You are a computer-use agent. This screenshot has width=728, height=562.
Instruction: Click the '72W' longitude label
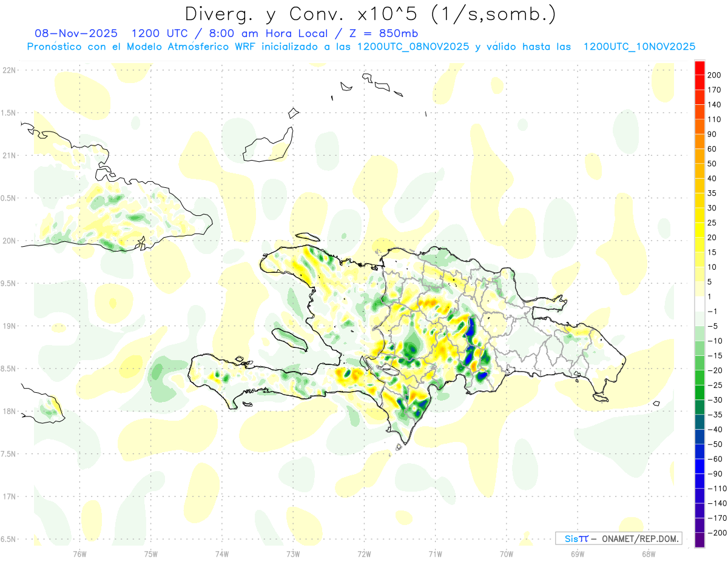click(x=364, y=554)
